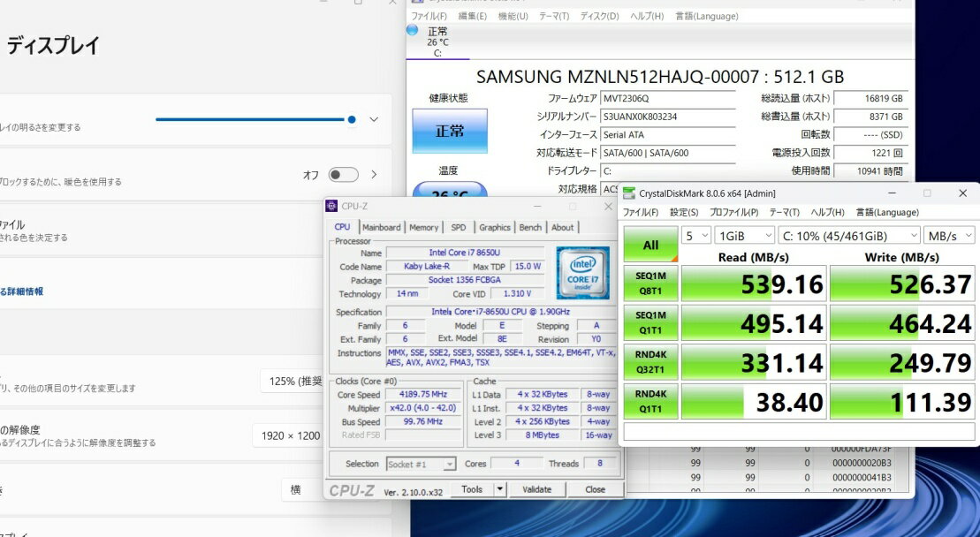
Task: Click the display brightness slider handle
Action: [352, 119]
